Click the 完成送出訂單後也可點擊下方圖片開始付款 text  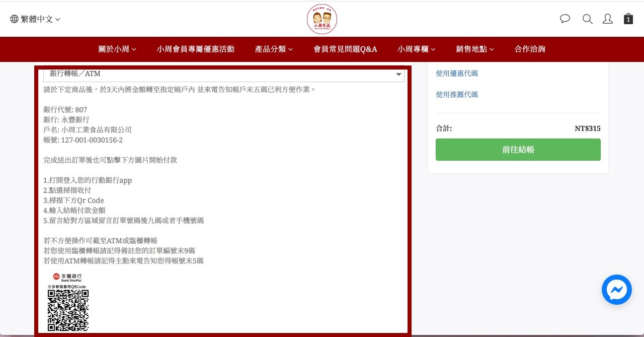point(110,160)
